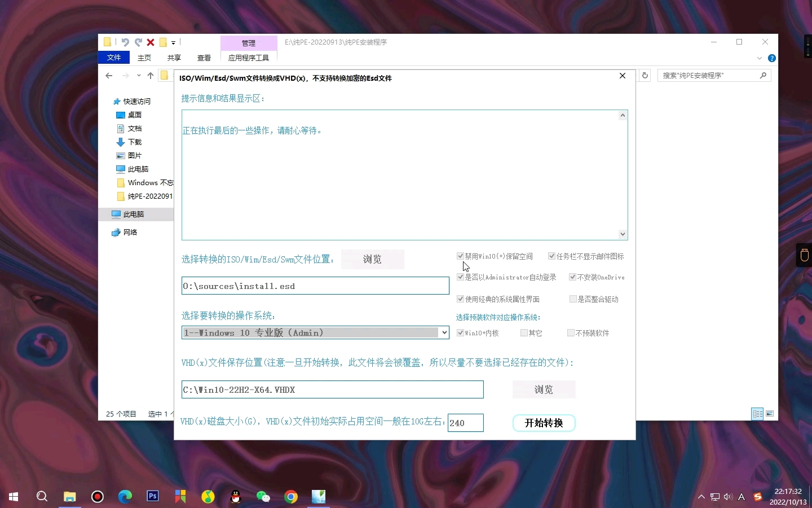This screenshot has height=508, width=812.
Task: Open QQ Music from the taskbar
Action: point(208,497)
